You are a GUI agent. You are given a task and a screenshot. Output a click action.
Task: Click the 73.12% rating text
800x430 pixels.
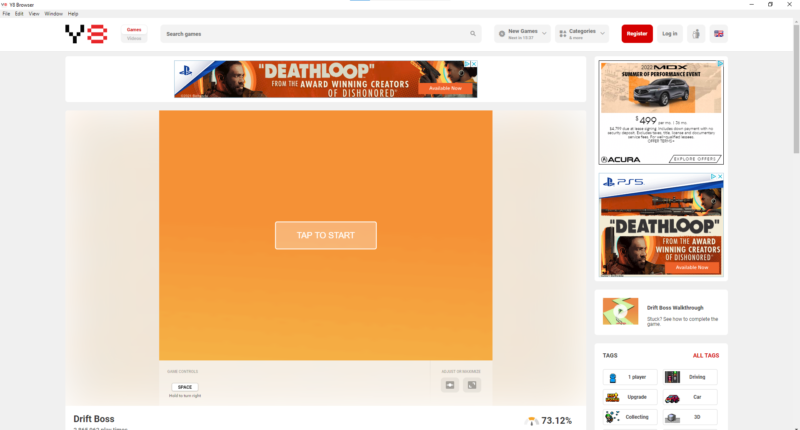coord(556,421)
